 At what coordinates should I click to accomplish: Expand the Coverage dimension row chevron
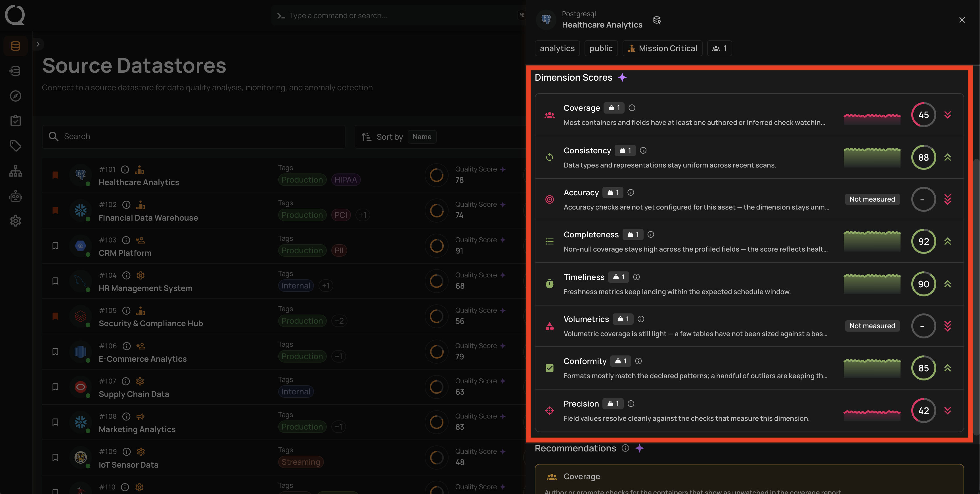coord(948,115)
